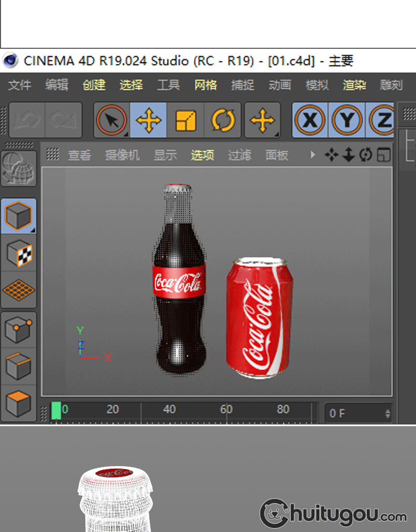Toggle Y axis lock

click(347, 120)
